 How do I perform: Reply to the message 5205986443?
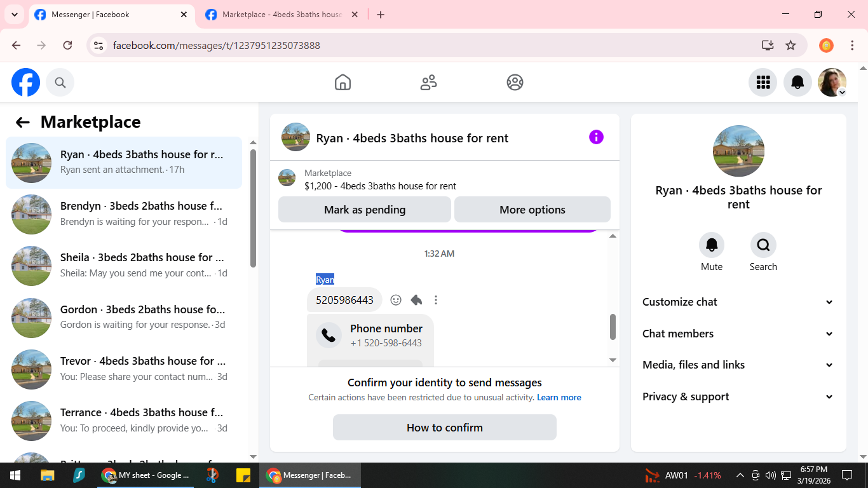pos(416,300)
